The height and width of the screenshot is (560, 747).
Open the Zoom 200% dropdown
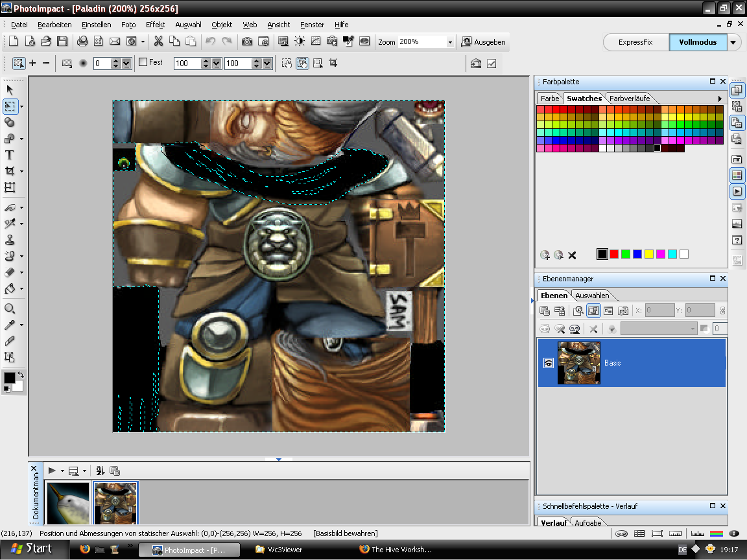click(450, 42)
